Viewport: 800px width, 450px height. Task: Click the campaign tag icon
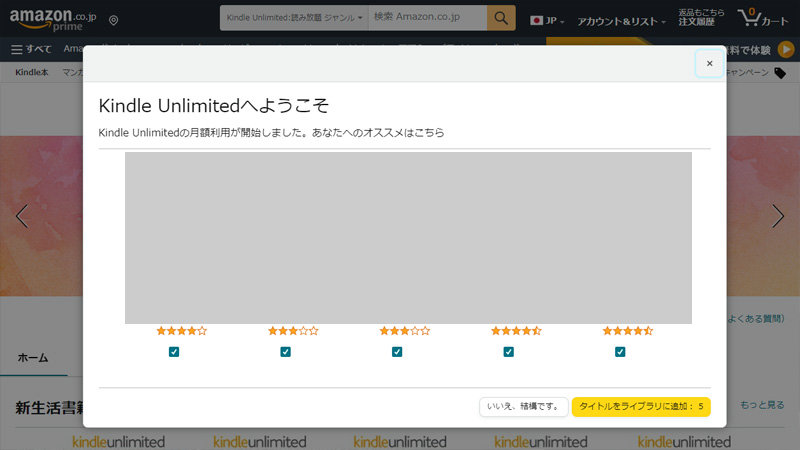point(780,73)
